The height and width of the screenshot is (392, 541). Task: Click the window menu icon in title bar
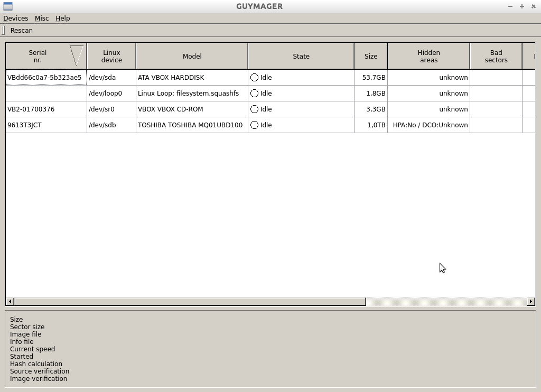coord(7,6)
